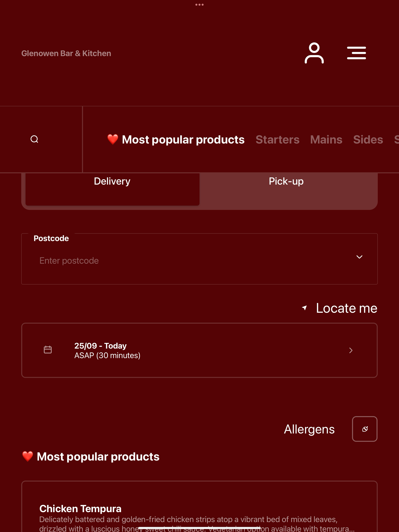Screen dimensions: 399x532
Task: Open delivery time chevron arrow
Action: [x=351, y=351]
